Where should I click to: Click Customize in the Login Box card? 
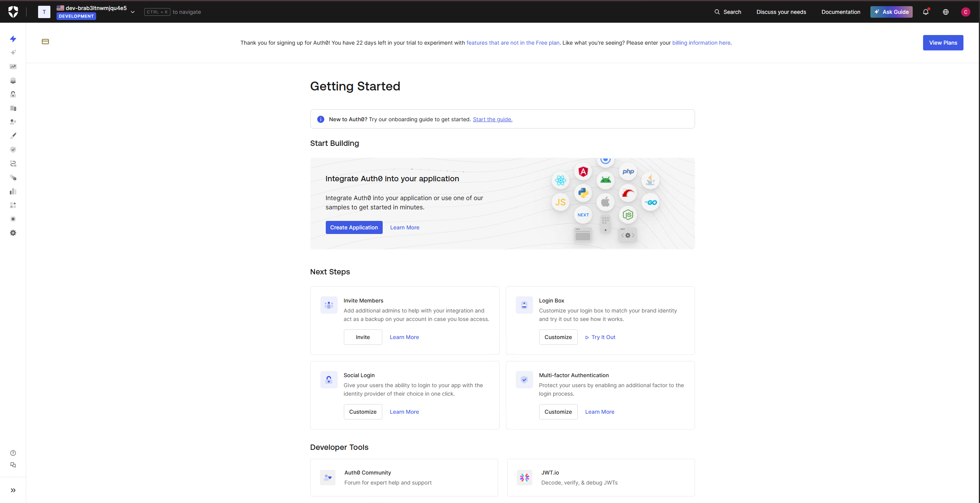click(558, 337)
